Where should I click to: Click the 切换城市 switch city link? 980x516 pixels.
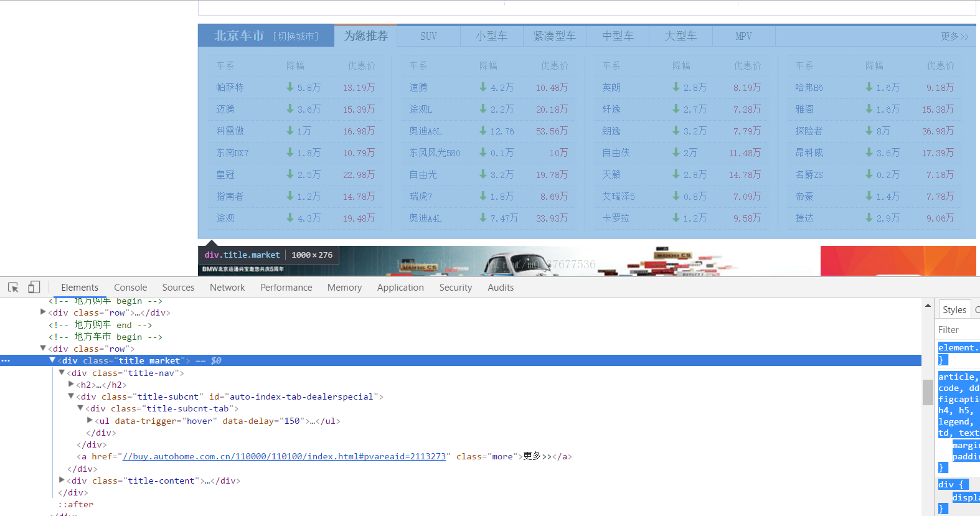pyautogui.click(x=296, y=36)
